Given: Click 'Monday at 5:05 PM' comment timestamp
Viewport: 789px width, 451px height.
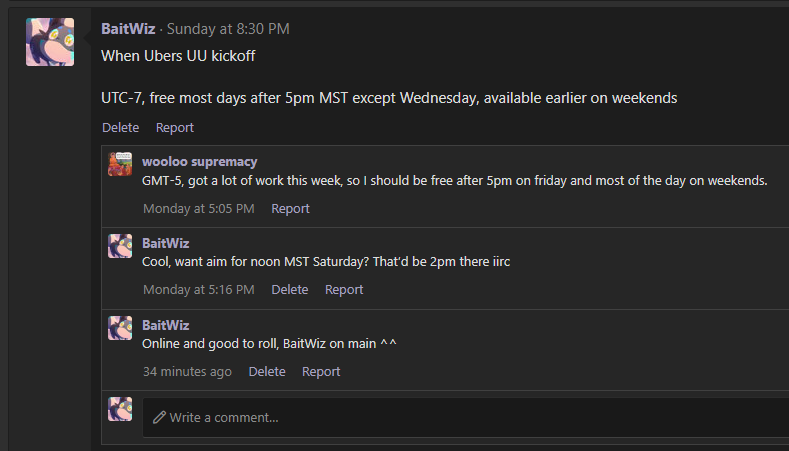Looking at the screenshot, I should [x=199, y=208].
